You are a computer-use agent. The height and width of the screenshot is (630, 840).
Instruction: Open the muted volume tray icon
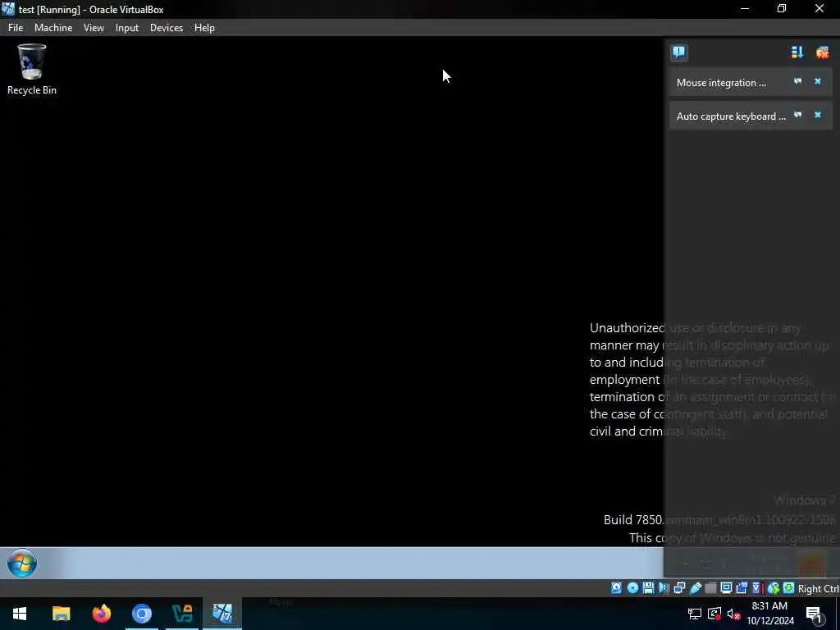[x=733, y=614]
